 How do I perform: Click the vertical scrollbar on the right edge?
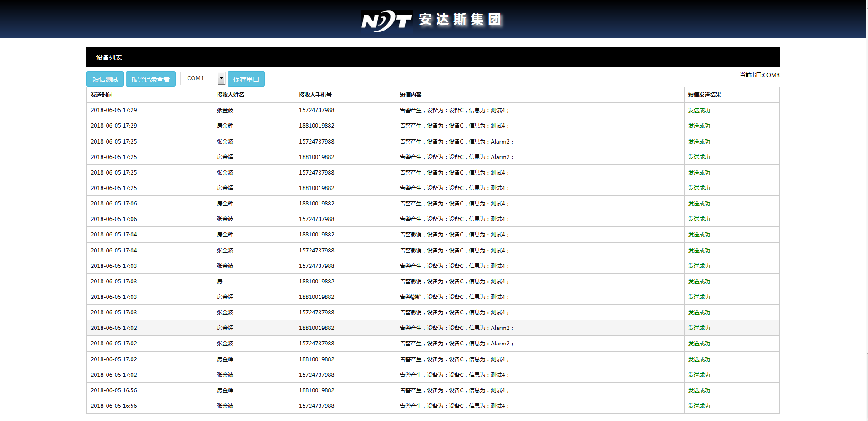tap(867, 182)
